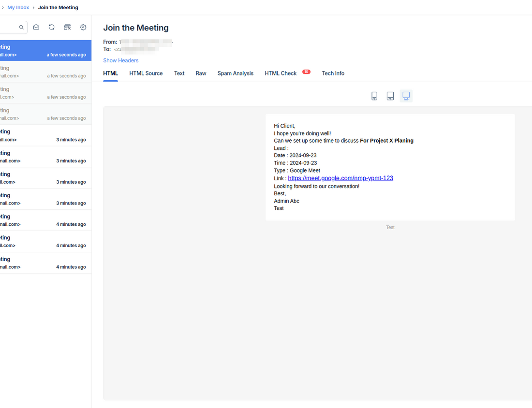Switch preview to tablet device view

click(390, 96)
